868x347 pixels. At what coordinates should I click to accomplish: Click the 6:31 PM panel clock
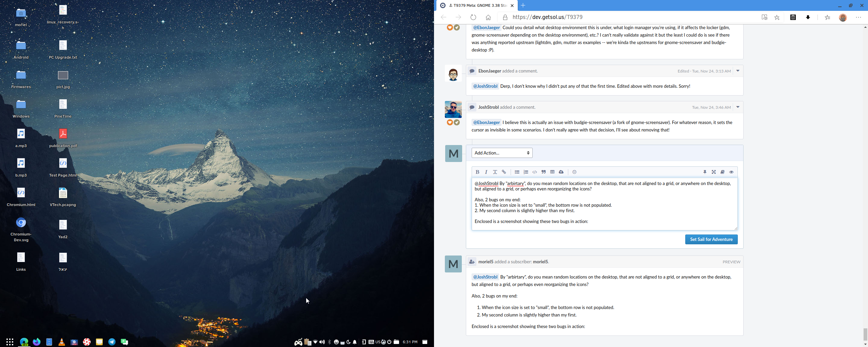(410, 342)
